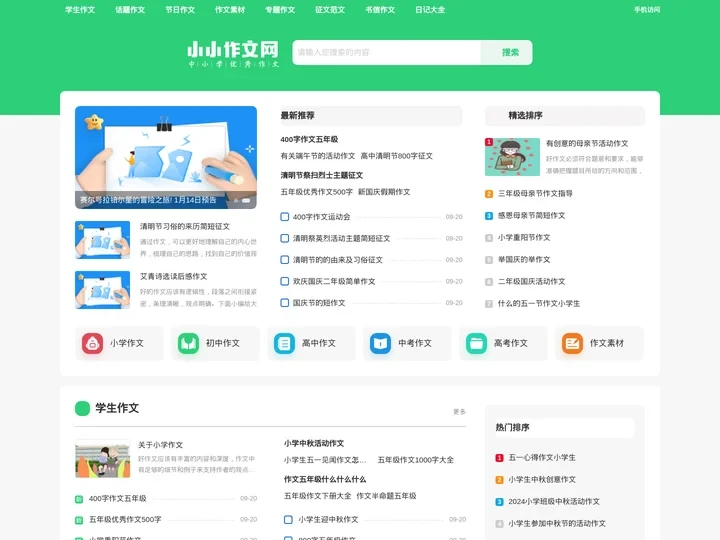Viewport: 720px width, 540px height.
Task: Open 日记大全 in top navigation
Action: point(430,10)
